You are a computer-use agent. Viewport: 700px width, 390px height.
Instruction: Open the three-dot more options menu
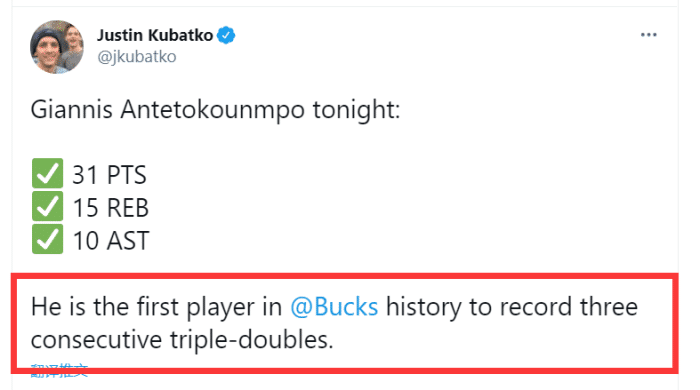coord(648,35)
